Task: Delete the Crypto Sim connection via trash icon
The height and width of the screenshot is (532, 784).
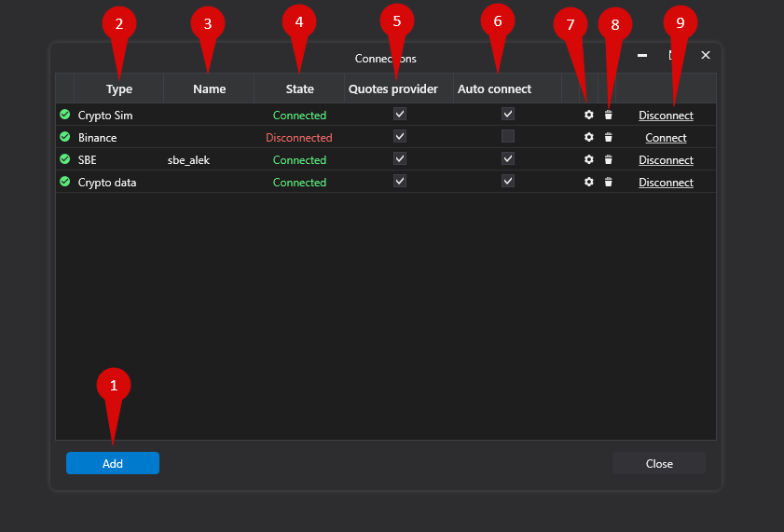Action: click(x=608, y=116)
